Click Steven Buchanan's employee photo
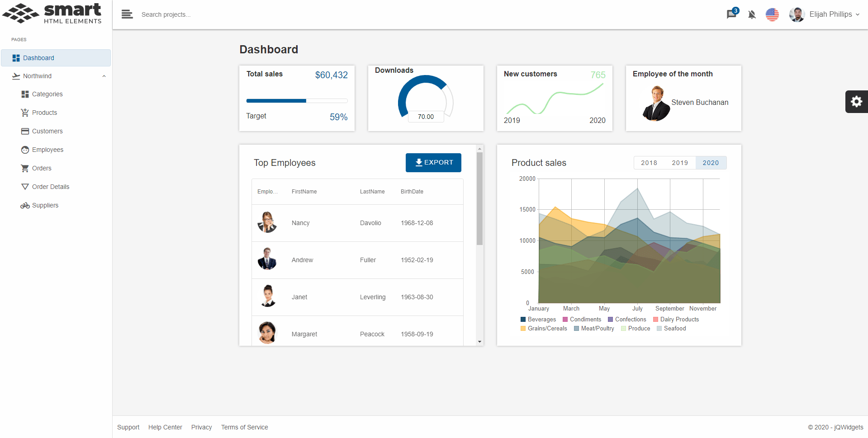The height and width of the screenshot is (438, 868). tap(656, 104)
